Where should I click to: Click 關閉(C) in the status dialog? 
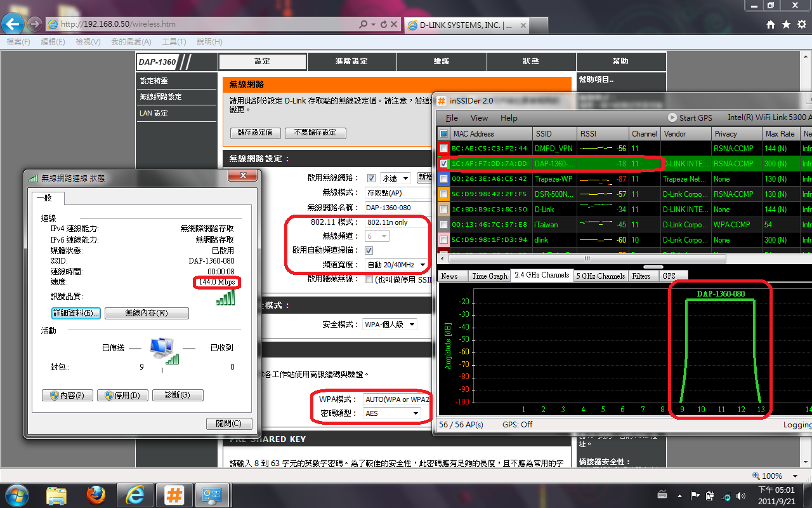pos(229,424)
